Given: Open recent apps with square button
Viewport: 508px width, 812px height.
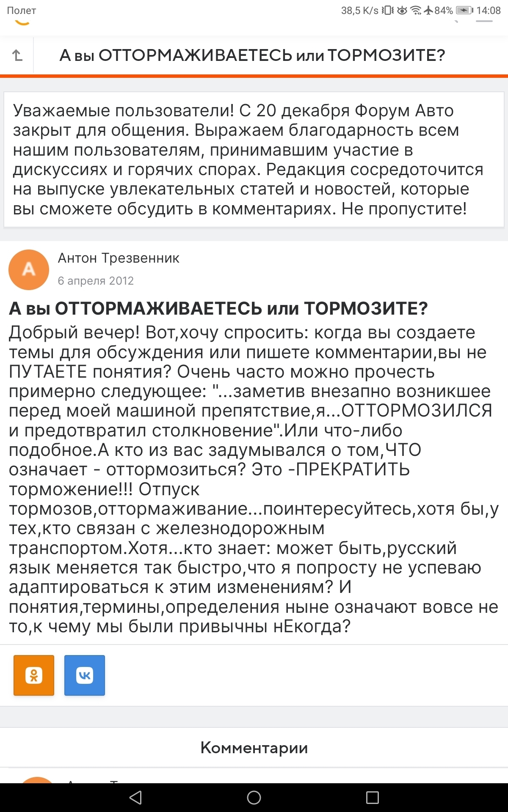Looking at the screenshot, I should point(372,798).
